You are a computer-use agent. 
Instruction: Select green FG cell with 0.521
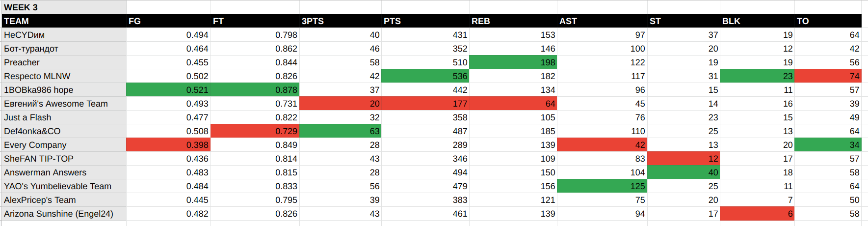[168, 89]
